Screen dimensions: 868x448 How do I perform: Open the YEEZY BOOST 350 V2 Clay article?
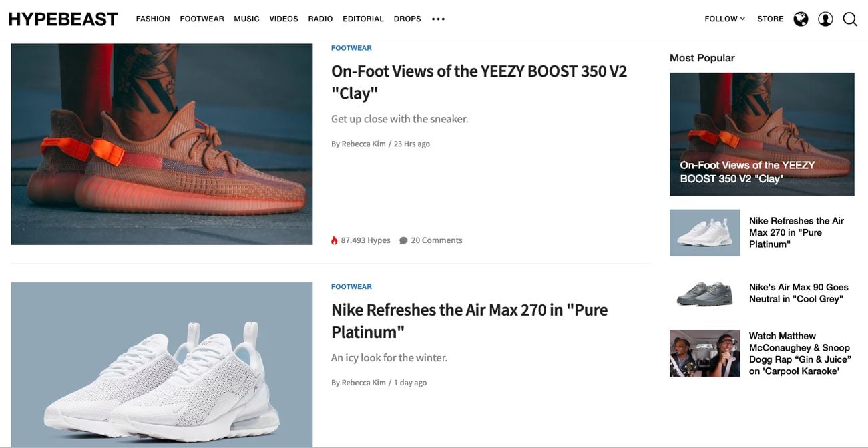pyautogui.click(x=479, y=81)
